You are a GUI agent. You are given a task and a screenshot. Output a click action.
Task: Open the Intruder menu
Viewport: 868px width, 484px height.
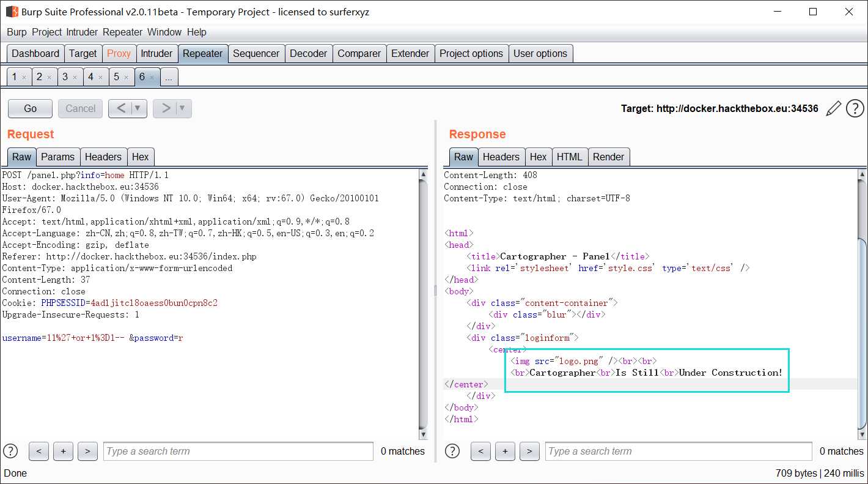point(83,32)
